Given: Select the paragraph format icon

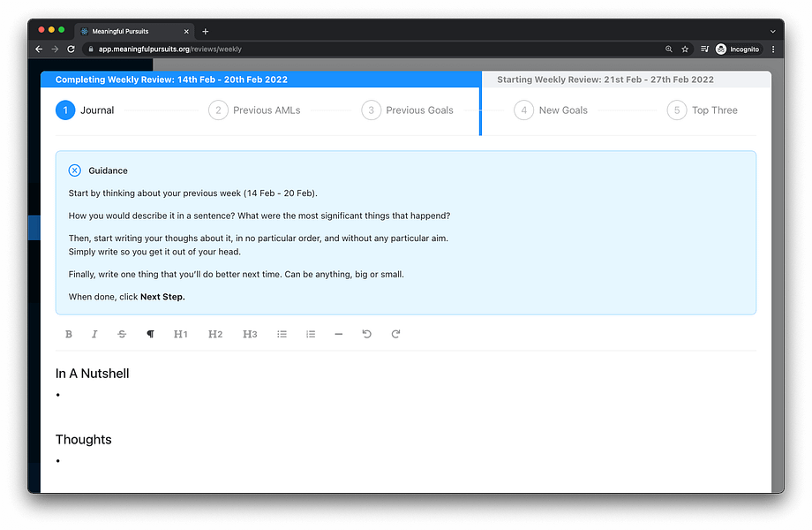Looking at the screenshot, I should (150, 334).
